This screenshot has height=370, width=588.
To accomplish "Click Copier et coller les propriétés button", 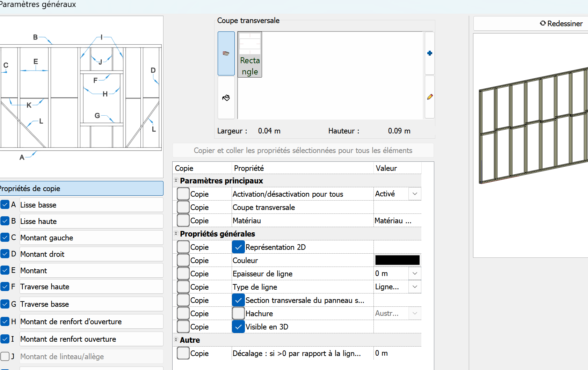I will click(303, 151).
